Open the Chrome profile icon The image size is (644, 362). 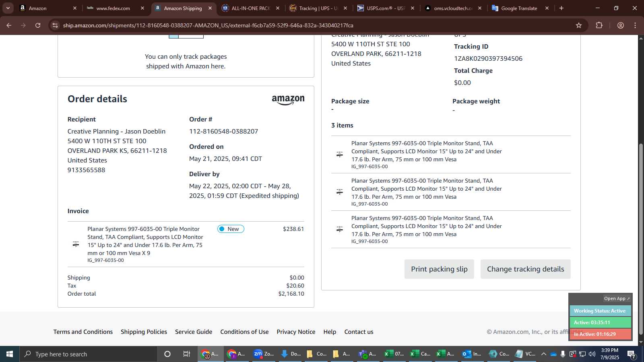(x=621, y=25)
